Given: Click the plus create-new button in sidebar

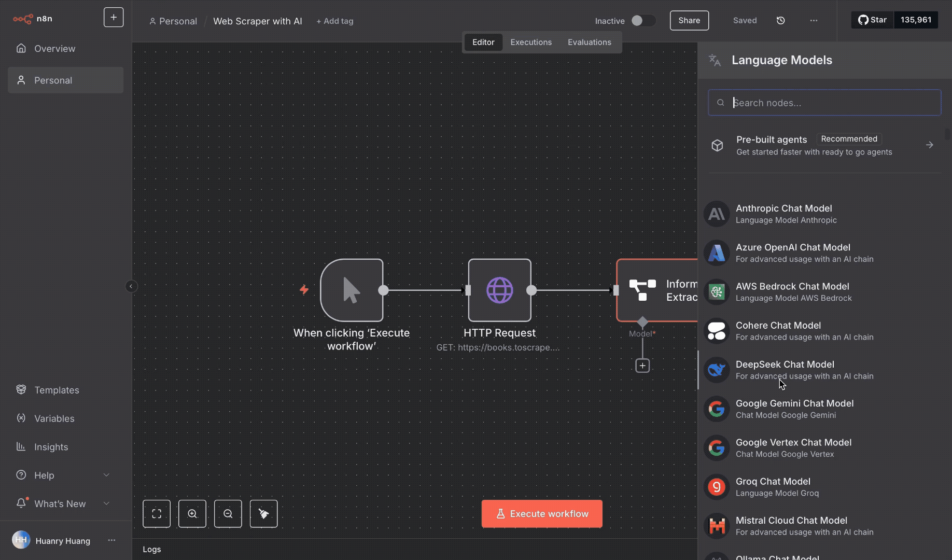Looking at the screenshot, I should [x=114, y=17].
